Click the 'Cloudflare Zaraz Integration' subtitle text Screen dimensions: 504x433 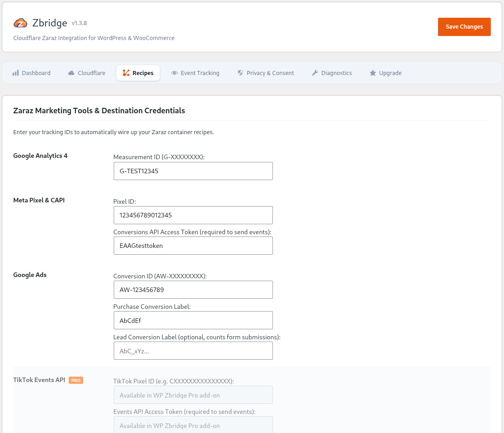click(x=94, y=38)
